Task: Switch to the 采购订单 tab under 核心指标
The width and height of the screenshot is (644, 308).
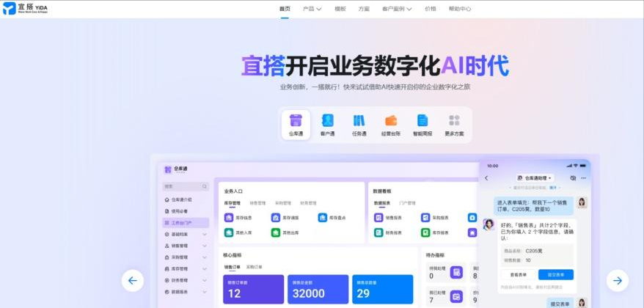Action: click(x=255, y=267)
